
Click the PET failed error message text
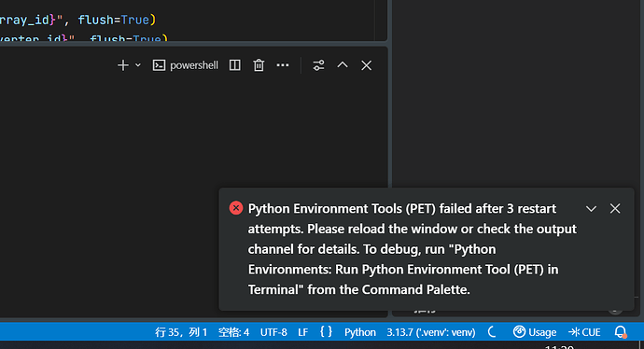point(413,249)
